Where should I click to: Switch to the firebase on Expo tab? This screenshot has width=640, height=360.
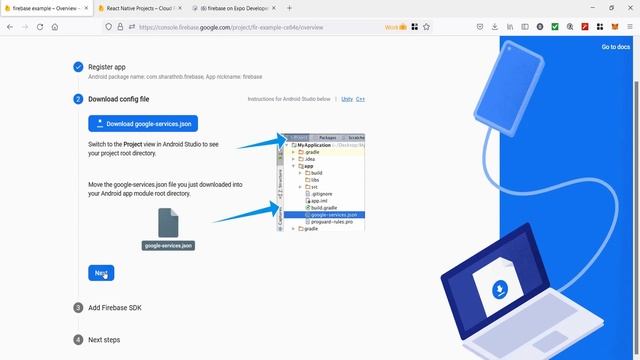pos(233,8)
